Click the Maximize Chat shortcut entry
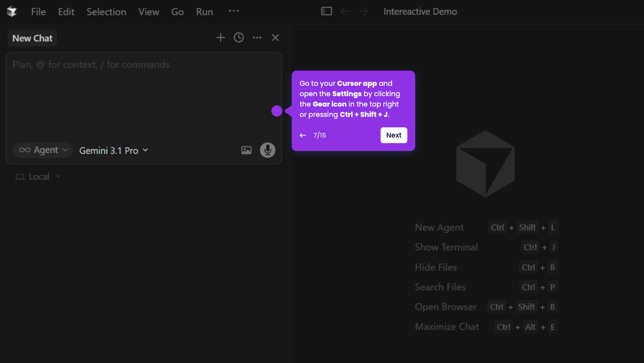This screenshot has height=363, width=644. [x=486, y=327]
